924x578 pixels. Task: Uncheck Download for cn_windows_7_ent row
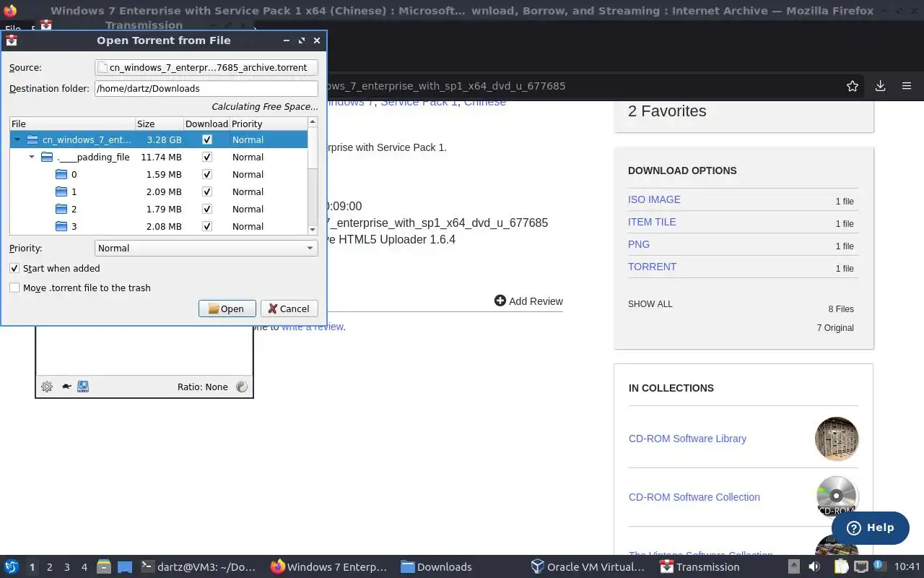point(207,139)
